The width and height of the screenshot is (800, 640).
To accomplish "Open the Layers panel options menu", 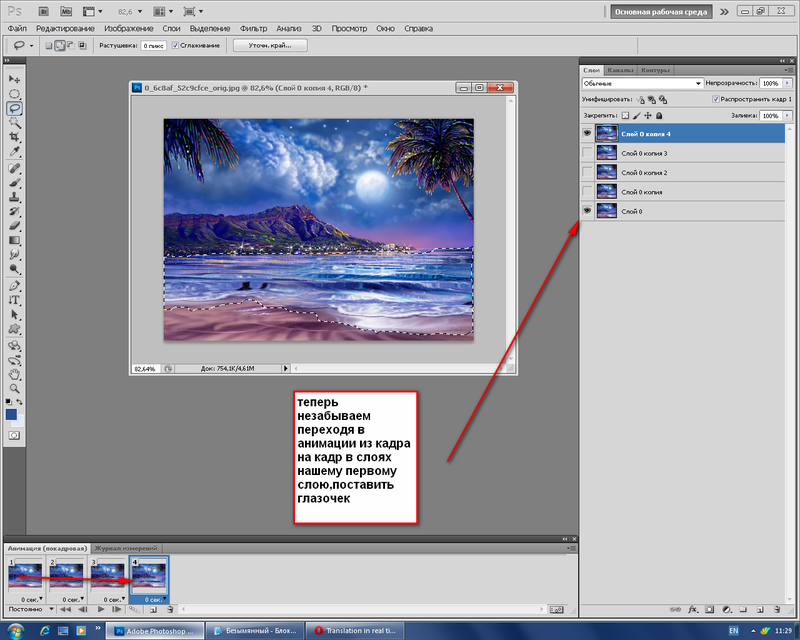I will pyautogui.click(x=790, y=69).
